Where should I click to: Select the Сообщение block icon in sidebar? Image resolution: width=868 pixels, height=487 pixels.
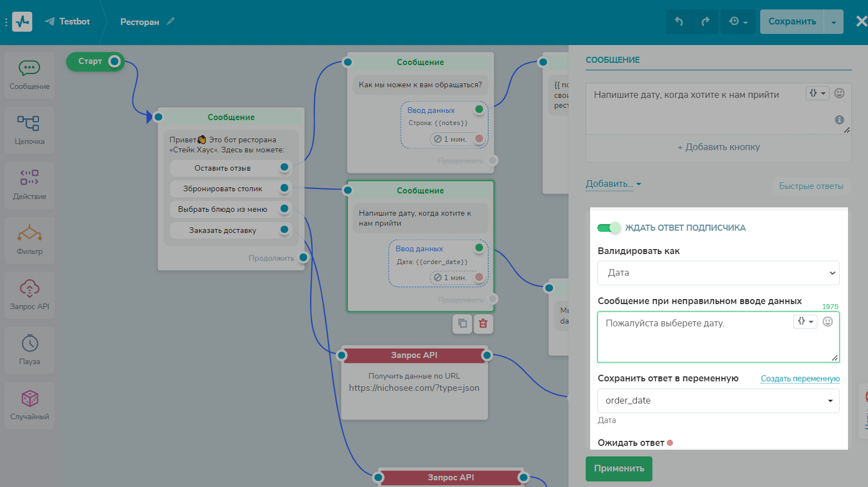(x=29, y=69)
